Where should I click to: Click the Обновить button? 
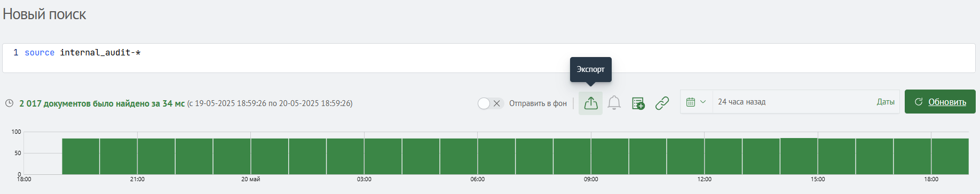tap(940, 102)
